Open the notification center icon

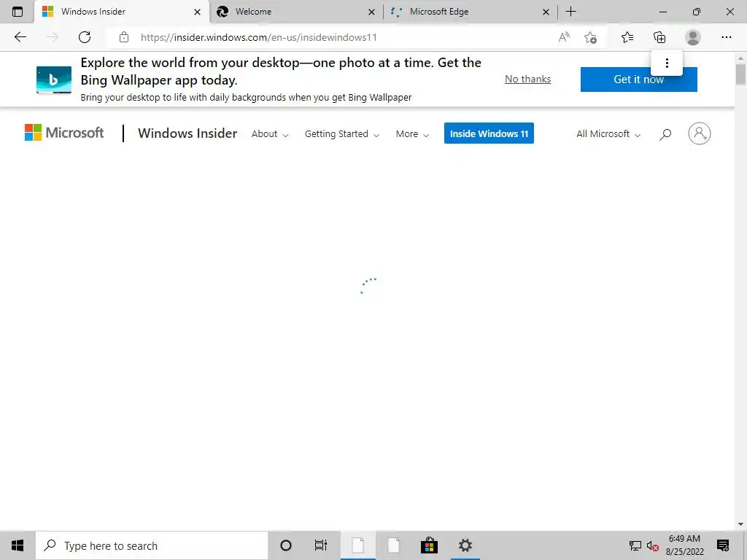[x=723, y=545]
